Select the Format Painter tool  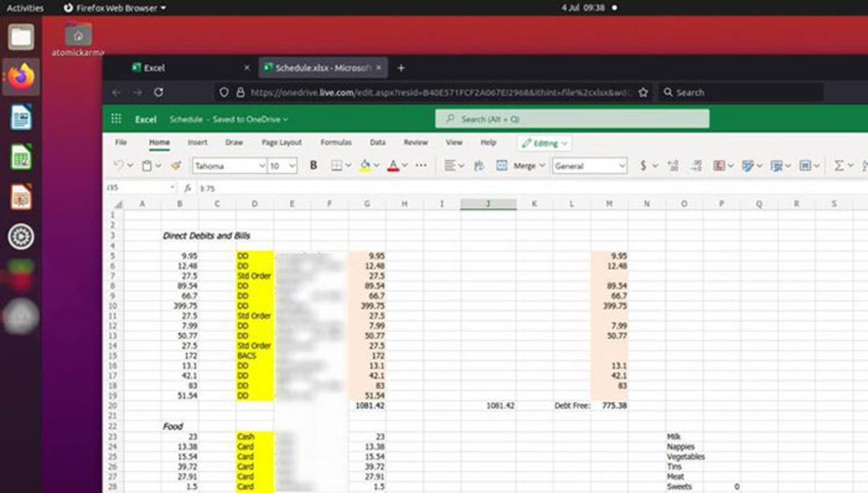click(x=176, y=165)
